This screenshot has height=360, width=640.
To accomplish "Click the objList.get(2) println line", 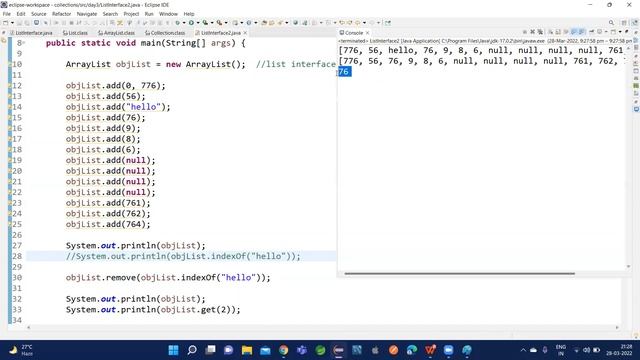I will pyautogui.click(x=153, y=309).
